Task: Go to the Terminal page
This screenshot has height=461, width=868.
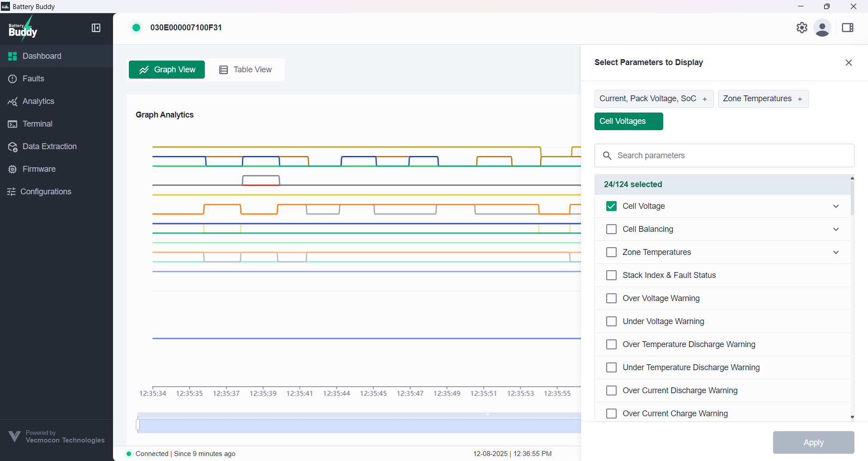Action: (37, 124)
